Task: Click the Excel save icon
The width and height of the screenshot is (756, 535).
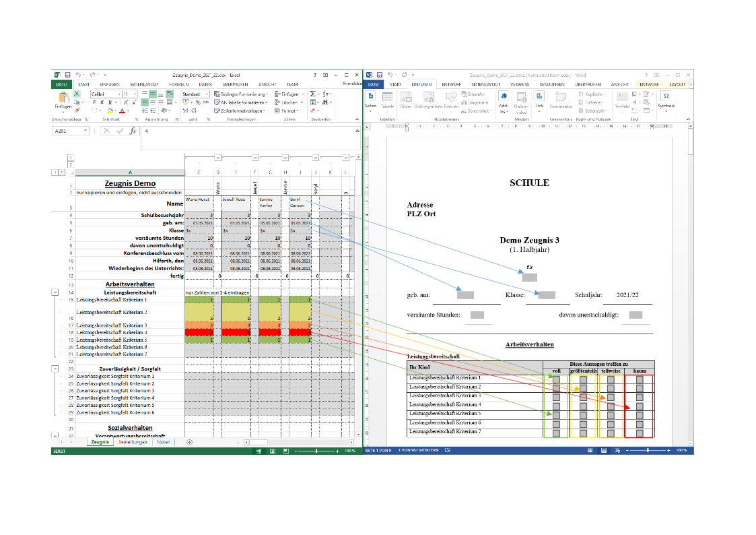Action: click(67, 75)
